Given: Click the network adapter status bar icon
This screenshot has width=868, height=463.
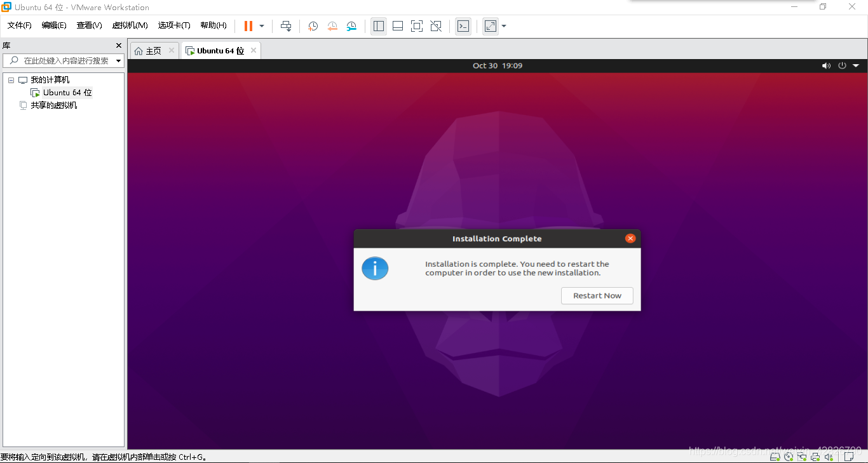Looking at the screenshot, I should (802, 457).
